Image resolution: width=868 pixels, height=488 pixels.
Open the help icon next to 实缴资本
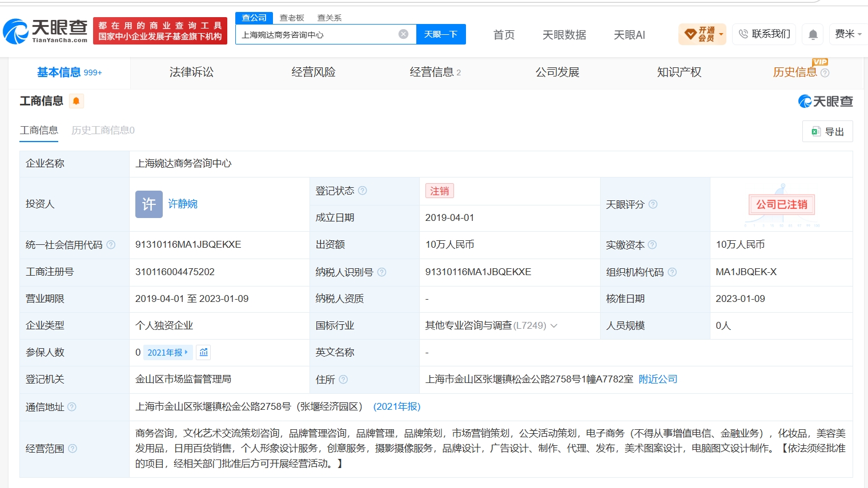(x=652, y=245)
